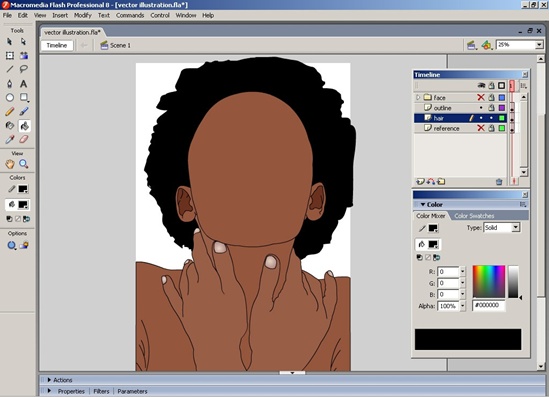Select the Lasso tool
The height and width of the screenshot is (397, 549).
[23, 69]
